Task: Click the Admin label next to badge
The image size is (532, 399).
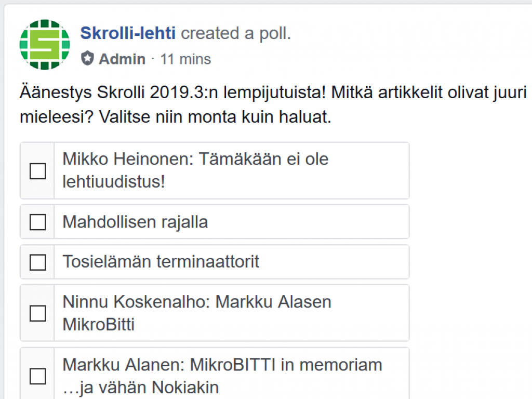Action: (122, 59)
